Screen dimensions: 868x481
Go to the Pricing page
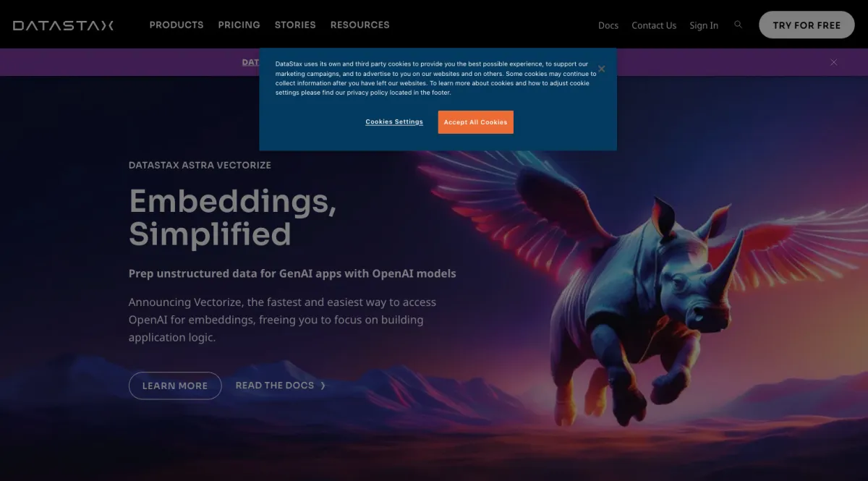tap(239, 25)
